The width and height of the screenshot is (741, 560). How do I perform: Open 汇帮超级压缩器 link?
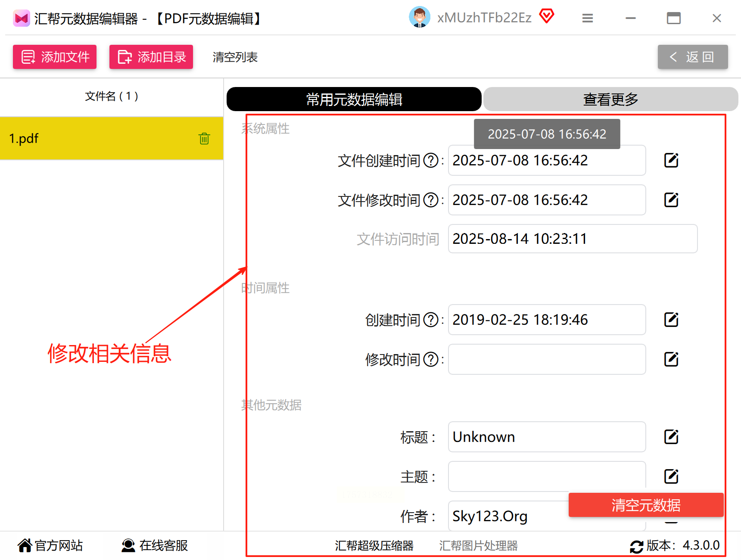tap(374, 546)
